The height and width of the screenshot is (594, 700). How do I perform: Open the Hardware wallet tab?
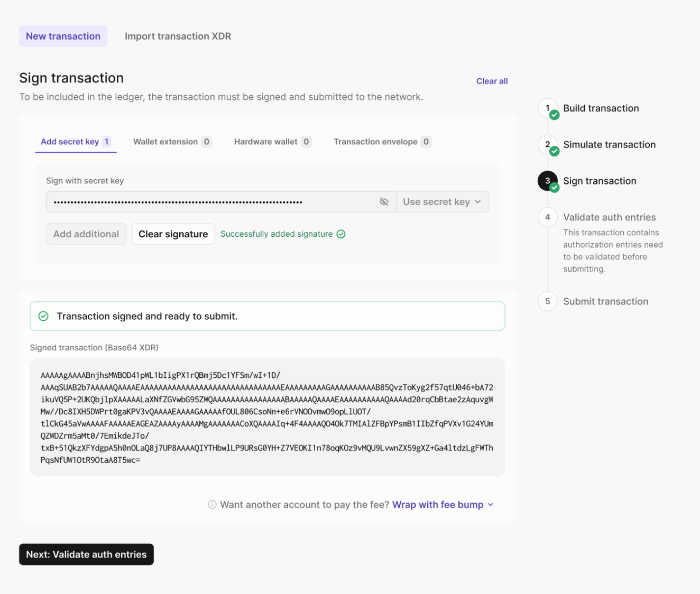point(272,142)
